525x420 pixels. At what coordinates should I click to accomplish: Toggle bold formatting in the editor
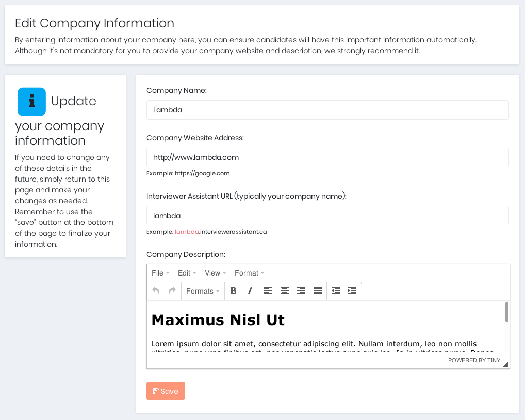[x=233, y=291]
